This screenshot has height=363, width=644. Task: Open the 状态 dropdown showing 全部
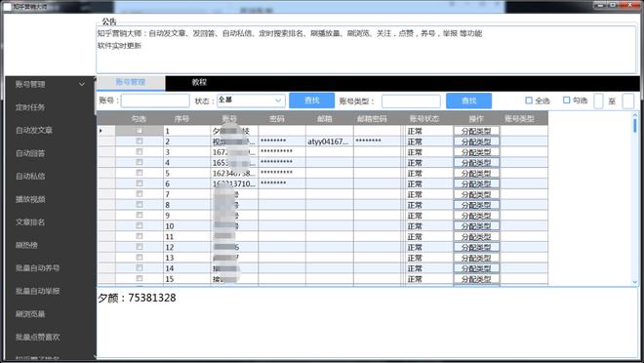tap(251, 101)
